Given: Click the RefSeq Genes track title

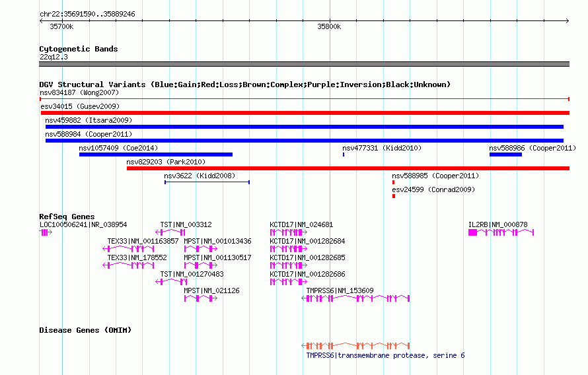Looking at the screenshot, I should 67,217.
